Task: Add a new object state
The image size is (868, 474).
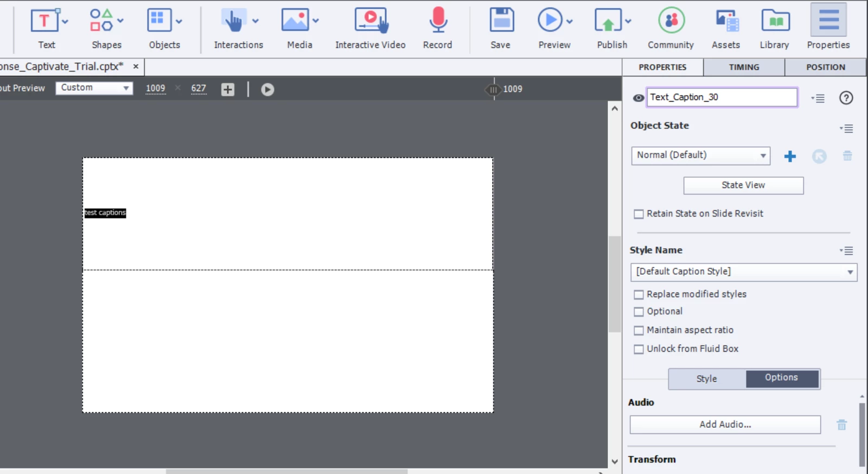Action: pyautogui.click(x=790, y=156)
